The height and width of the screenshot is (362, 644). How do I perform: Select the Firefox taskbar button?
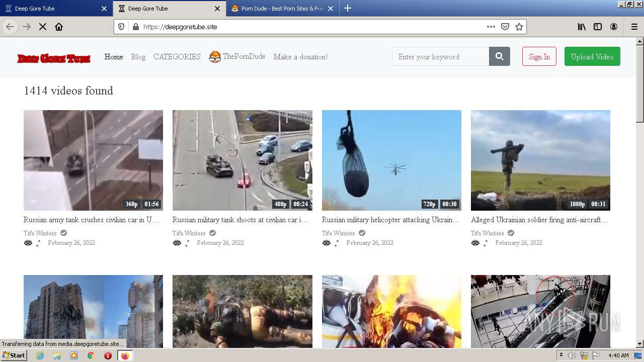click(x=125, y=355)
